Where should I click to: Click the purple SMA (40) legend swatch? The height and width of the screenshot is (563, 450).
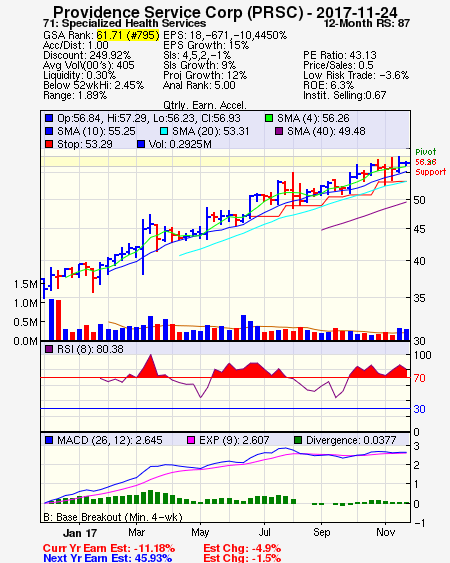click(x=279, y=131)
